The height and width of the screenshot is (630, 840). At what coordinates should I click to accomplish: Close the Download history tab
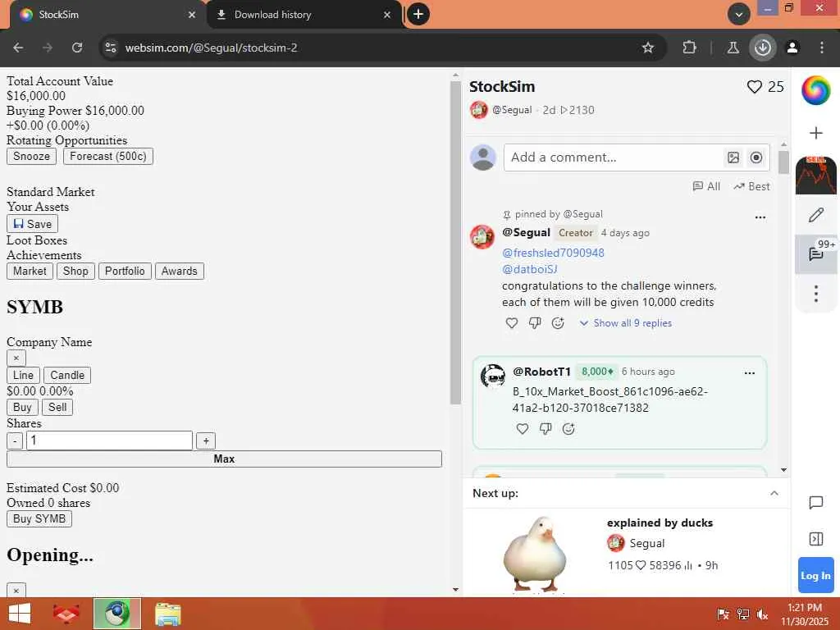point(387,15)
